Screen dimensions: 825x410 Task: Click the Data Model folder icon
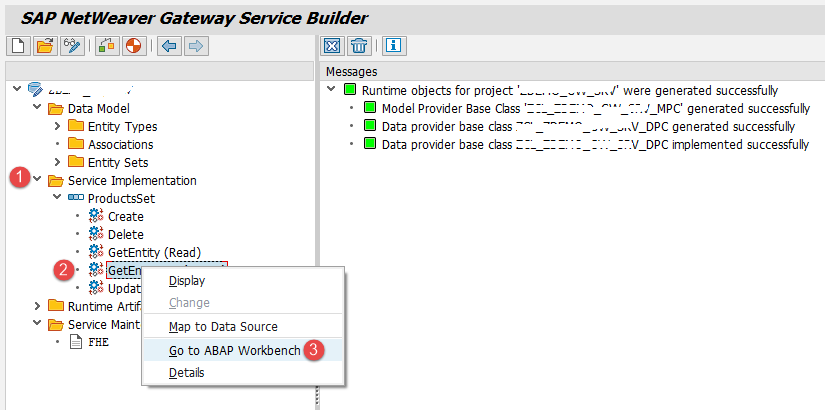(x=56, y=109)
